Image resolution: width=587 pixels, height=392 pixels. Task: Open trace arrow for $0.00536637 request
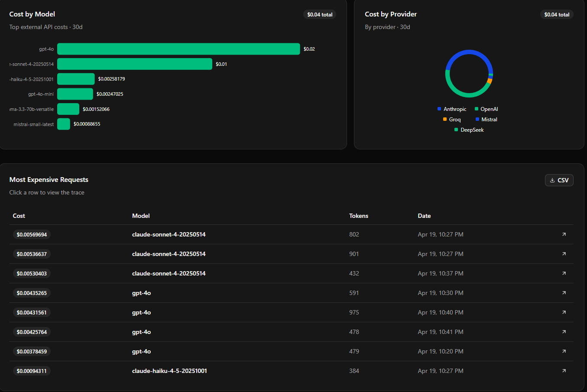(564, 254)
